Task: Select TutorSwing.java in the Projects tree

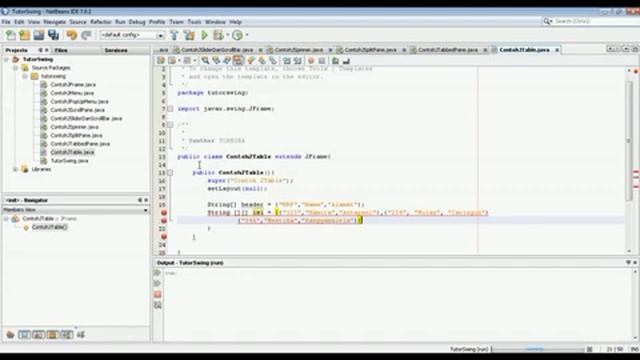Action: pyautogui.click(x=69, y=161)
